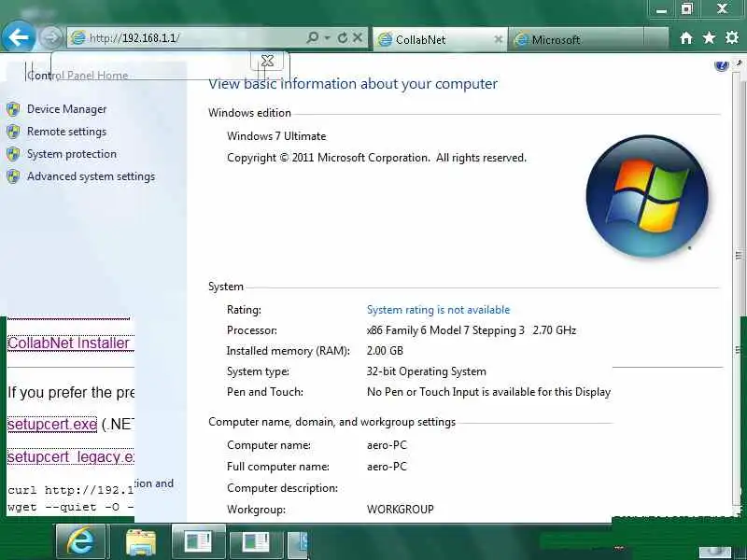Viewport: 747px width, 560px height.
Task: Select the second System window taskbar button
Action: pos(256,541)
